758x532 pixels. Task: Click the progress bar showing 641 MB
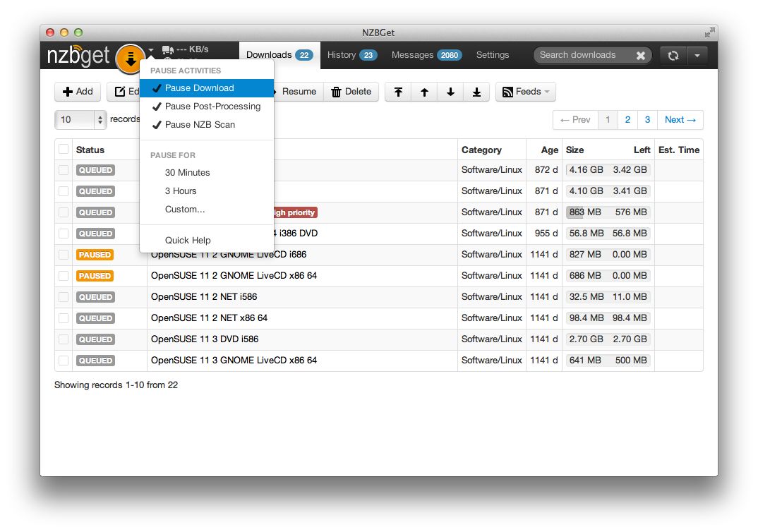click(608, 361)
